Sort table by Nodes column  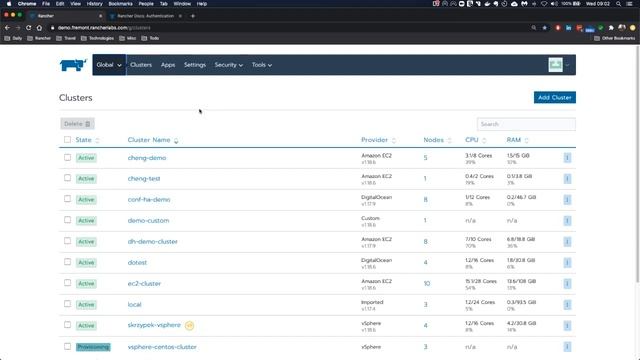(x=438, y=140)
